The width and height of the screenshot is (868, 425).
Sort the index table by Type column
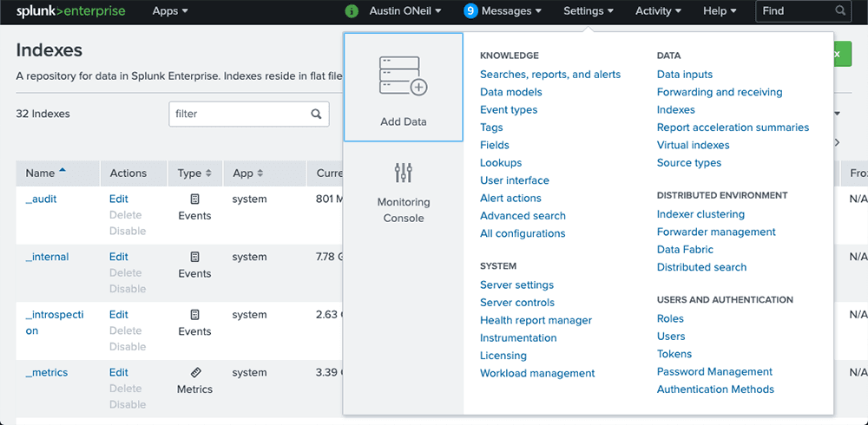(194, 173)
